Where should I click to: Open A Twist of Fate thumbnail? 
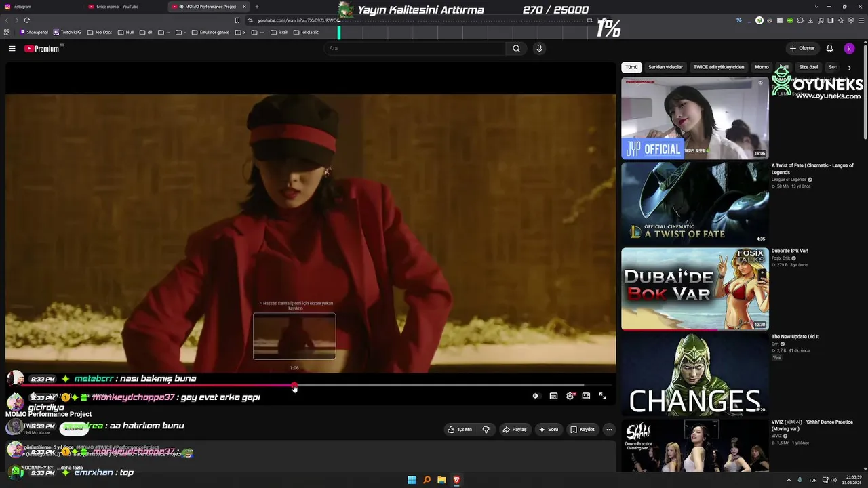coord(695,203)
